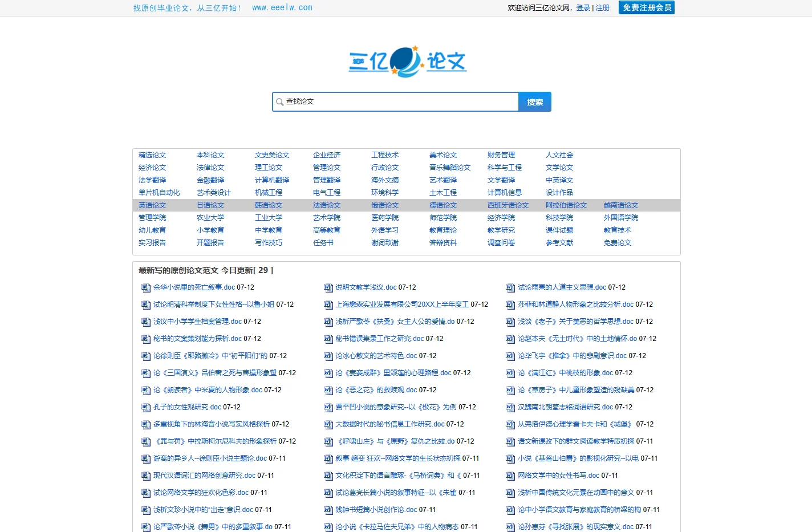The image size is (812, 532).
Task: Click the 注册 register link
Action: click(603, 8)
